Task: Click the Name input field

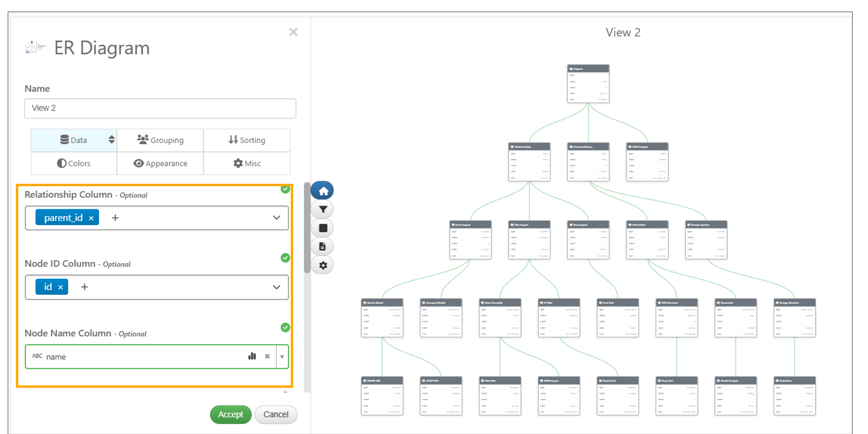Action: [x=160, y=108]
